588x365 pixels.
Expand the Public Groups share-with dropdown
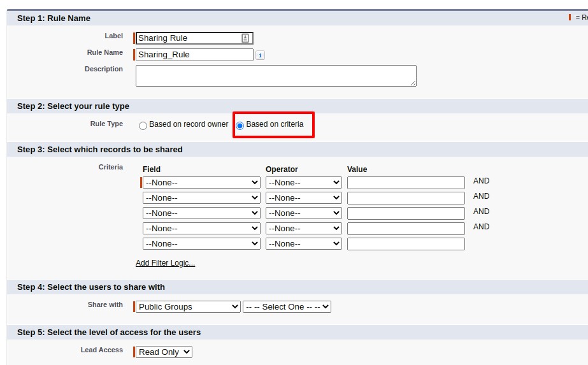click(x=188, y=307)
